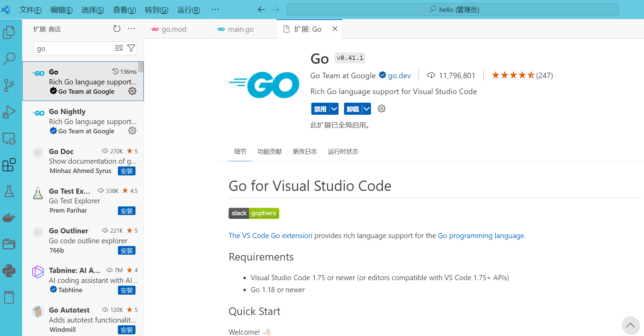Open the 选择(S) menu
Image resolution: width=644 pixels, height=336 pixels.
[93, 10]
